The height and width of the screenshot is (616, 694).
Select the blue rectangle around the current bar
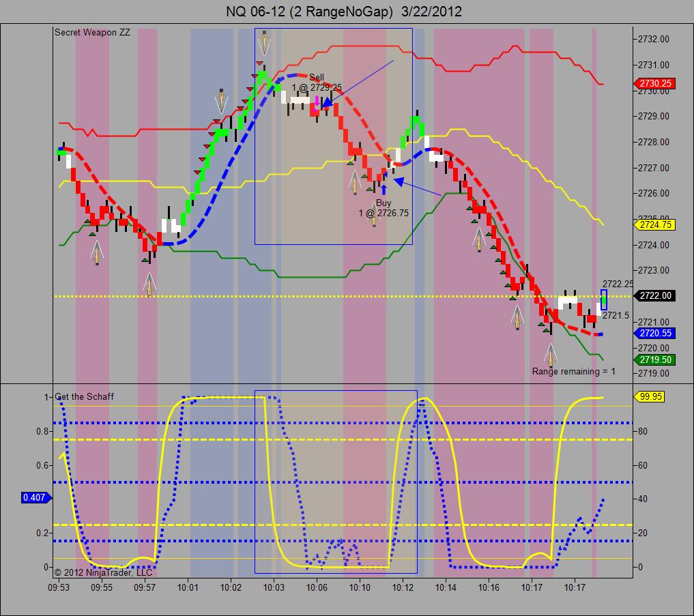(x=604, y=299)
